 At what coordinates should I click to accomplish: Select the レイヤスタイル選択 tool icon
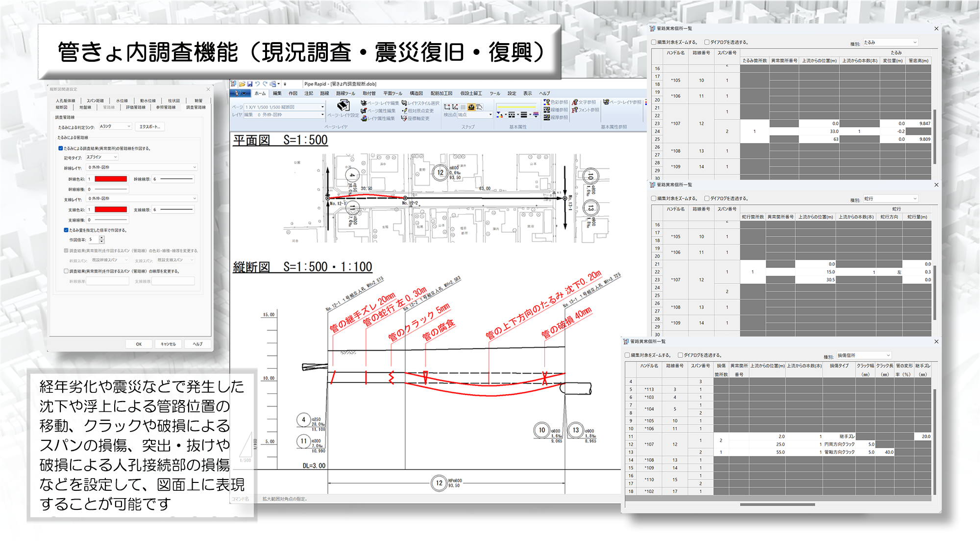tap(404, 103)
